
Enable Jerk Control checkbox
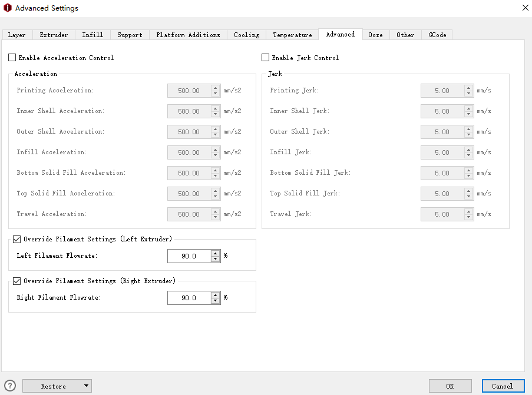click(x=266, y=58)
